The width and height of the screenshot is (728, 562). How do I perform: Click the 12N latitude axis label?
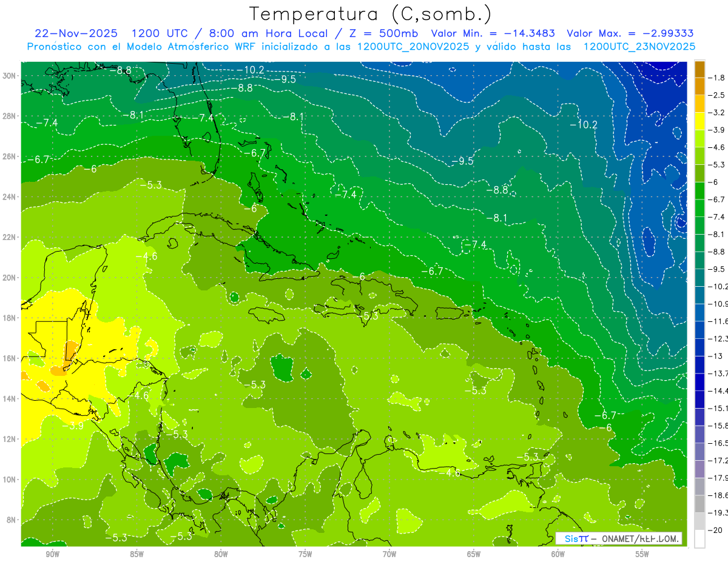(x=9, y=439)
